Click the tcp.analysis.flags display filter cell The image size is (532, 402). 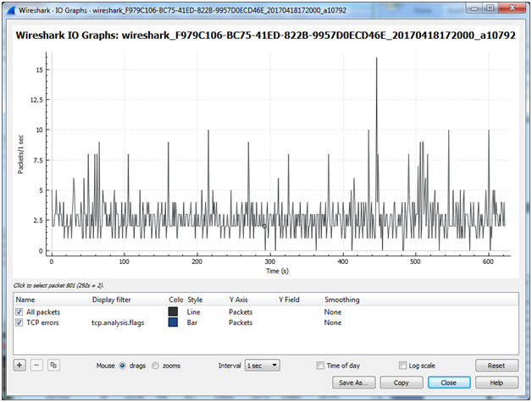pyautogui.click(x=119, y=322)
